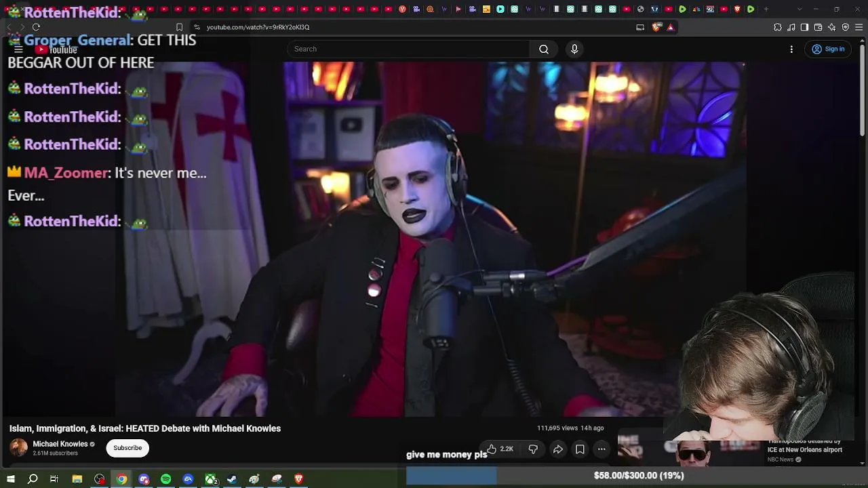Switch to the Brave lion browser tab
The height and width of the screenshot is (488, 868).
point(736,9)
